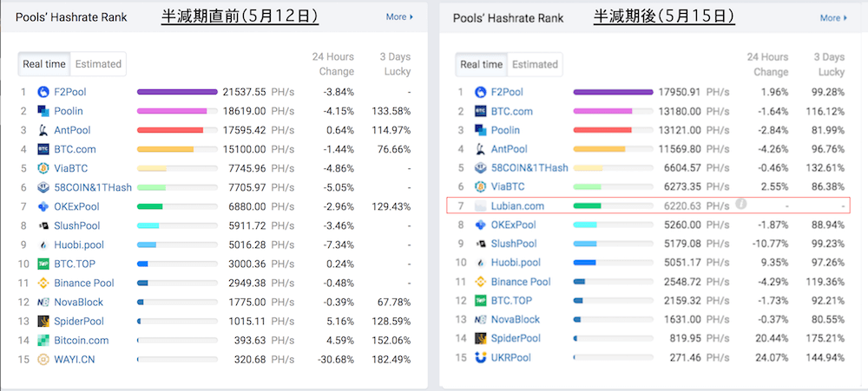868x391 pixels.
Task: Click BTC.com logo icon in May 12 panel
Action: (x=43, y=149)
